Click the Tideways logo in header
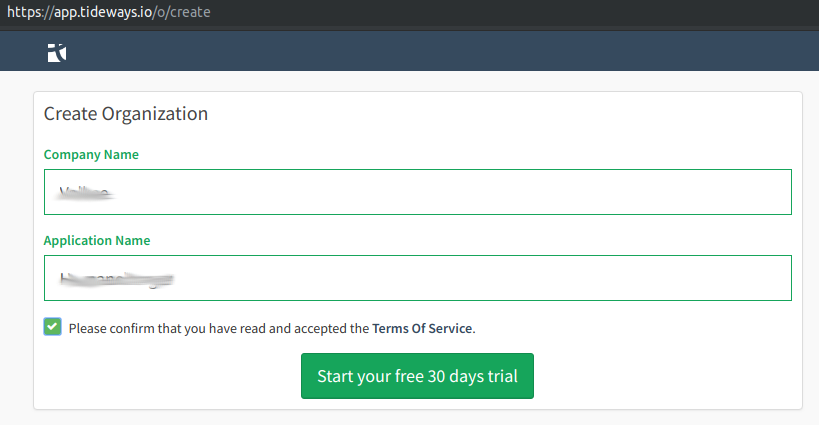Screen dimensions: 819x425 (x=57, y=53)
